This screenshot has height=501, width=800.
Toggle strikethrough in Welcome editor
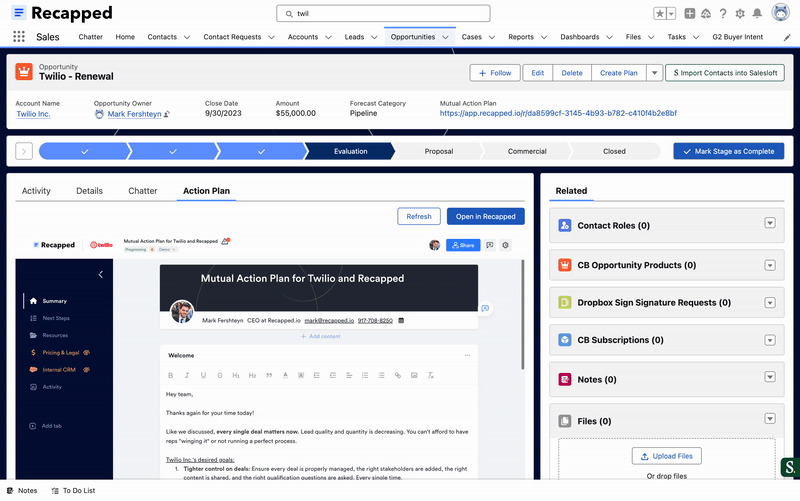pos(219,375)
